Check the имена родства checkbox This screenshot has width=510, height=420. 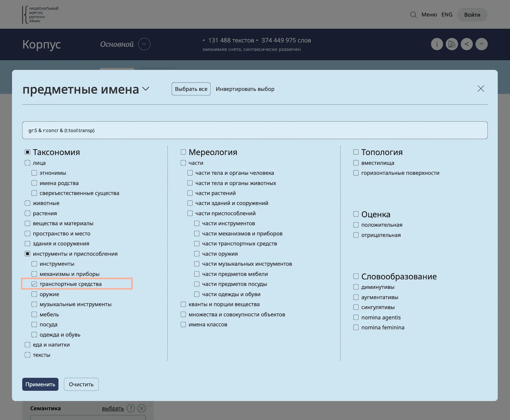34,183
